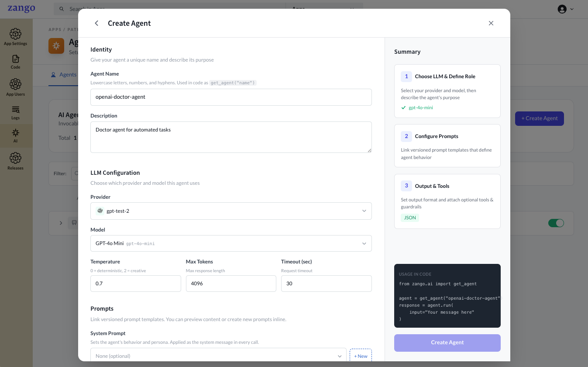Click the Create Agent submit button
This screenshot has height=367, width=588.
(447, 343)
